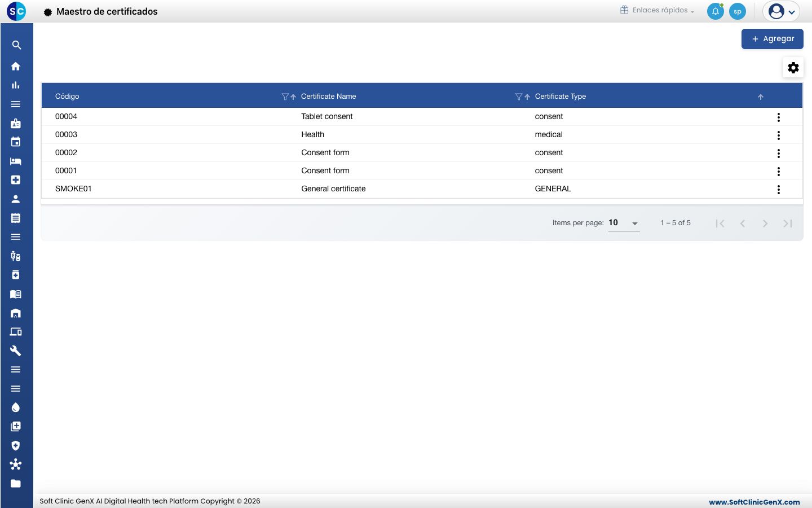The width and height of the screenshot is (812, 508).
Task: Open actions menu for row 00003
Action: tap(779, 135)
